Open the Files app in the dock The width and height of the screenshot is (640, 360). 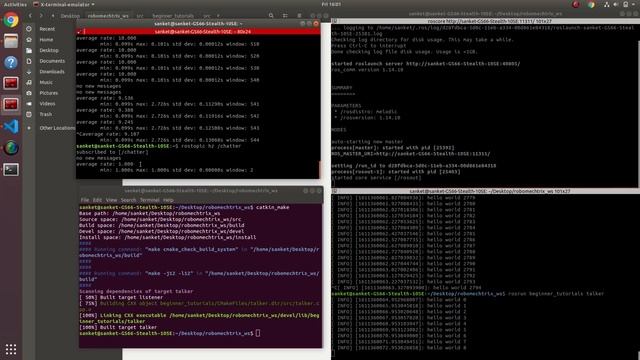11,41
